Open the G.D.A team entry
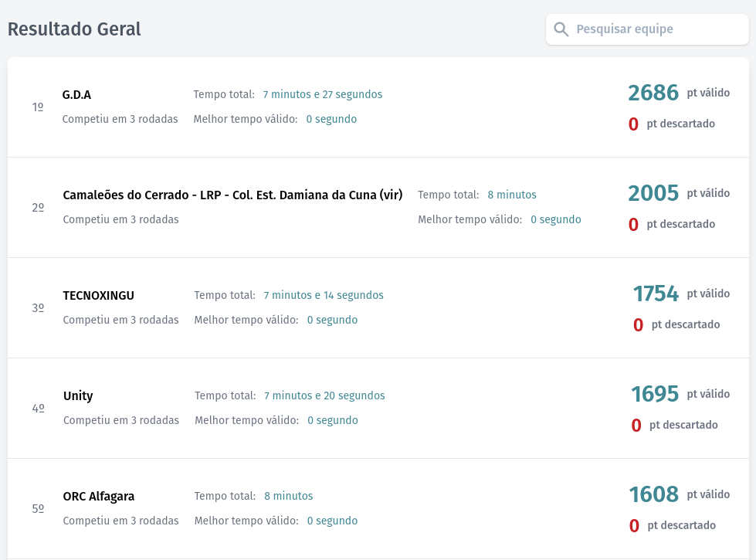This screenshot has width=756, height=560. (x=76, y=94)
